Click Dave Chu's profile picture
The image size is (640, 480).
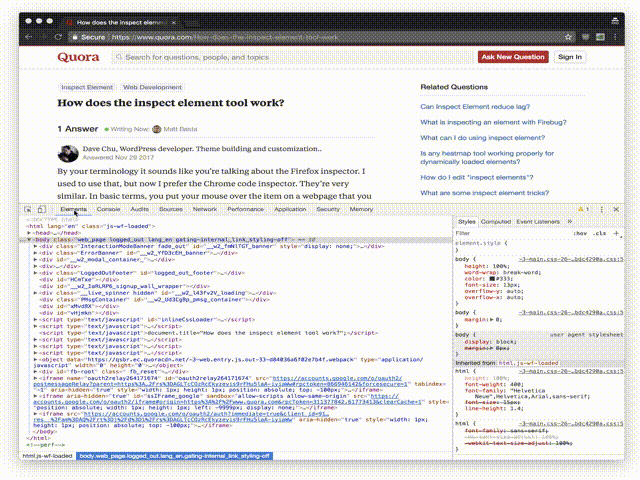[68, 153]
